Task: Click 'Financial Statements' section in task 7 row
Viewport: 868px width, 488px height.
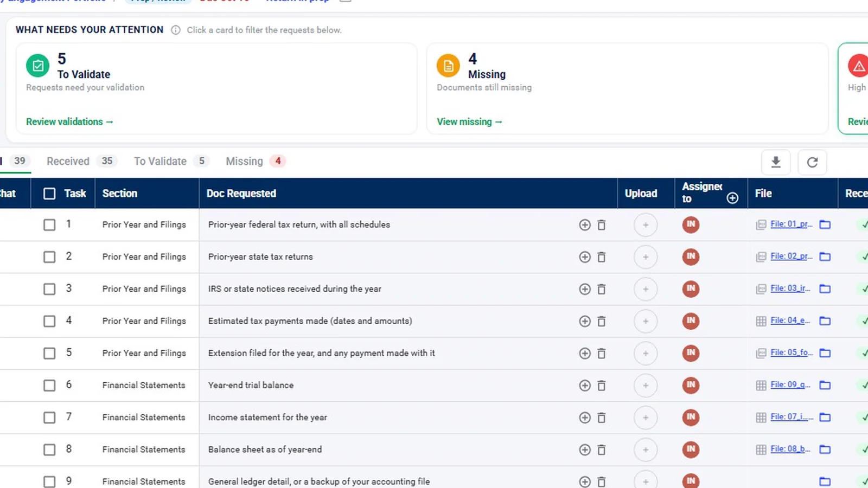Action: click(144, 418)
